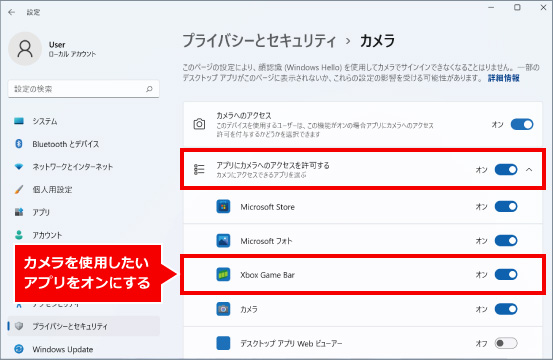Select アプリ in the sidebar
The height and width of the screenshot is (360, 553).
point(84,212)
